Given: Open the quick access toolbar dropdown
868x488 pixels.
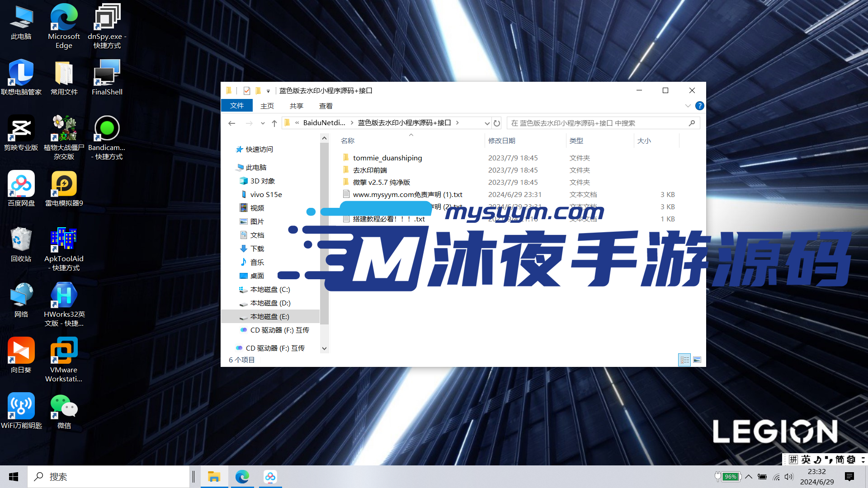Looking at the screenshot, I should [x=269, y=90].
